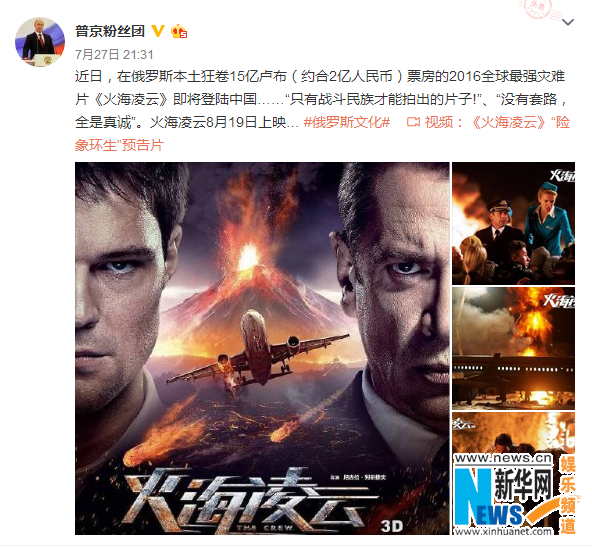Click the crown membership level icon
Image resolution: width=592 pixels, height=547 pixels.
pos(179,31)
